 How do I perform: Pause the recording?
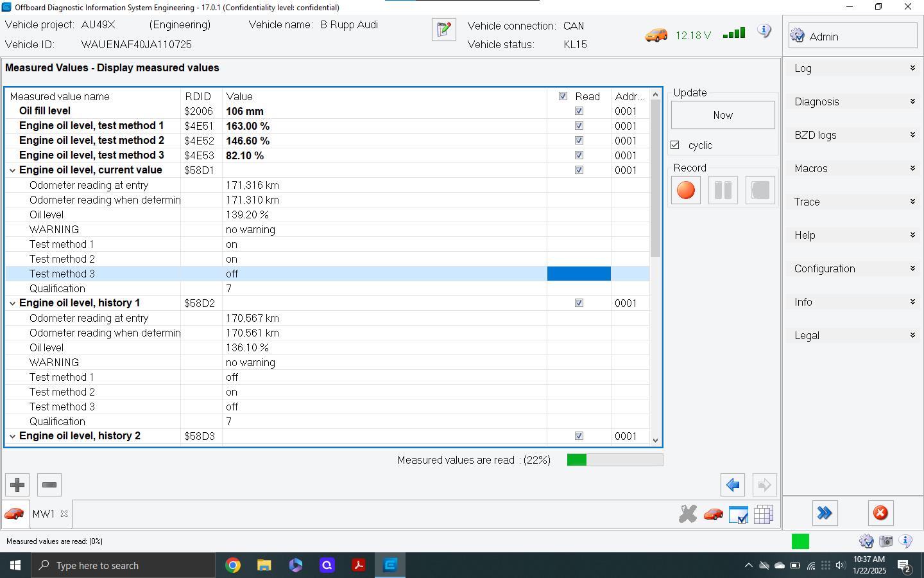723,189
